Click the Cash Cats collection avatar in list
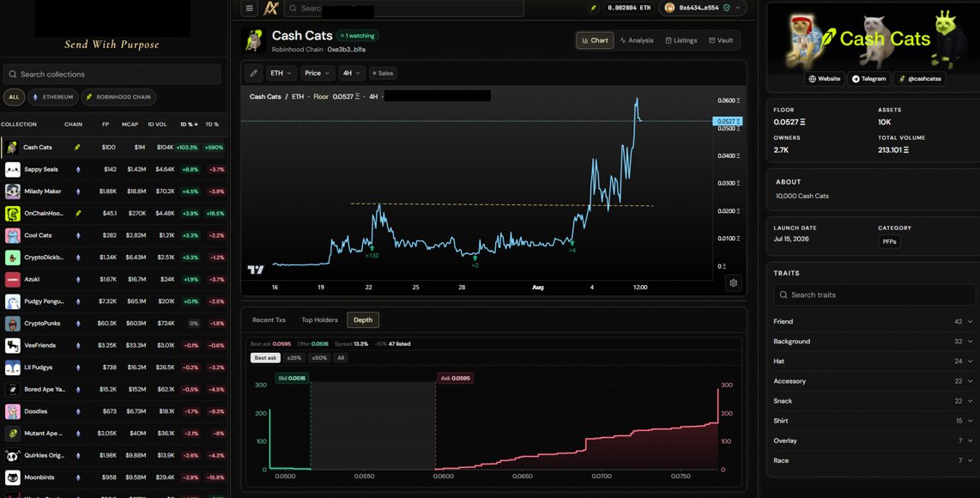The height and width of the screenshot is (498, 980). pos(13,148)
